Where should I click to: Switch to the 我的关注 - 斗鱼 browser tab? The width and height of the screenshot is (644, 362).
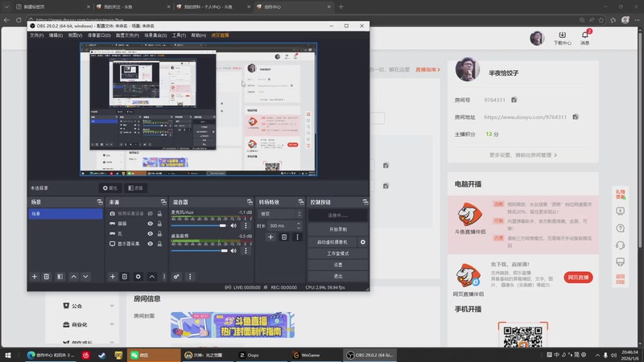[x=132, y=7]
